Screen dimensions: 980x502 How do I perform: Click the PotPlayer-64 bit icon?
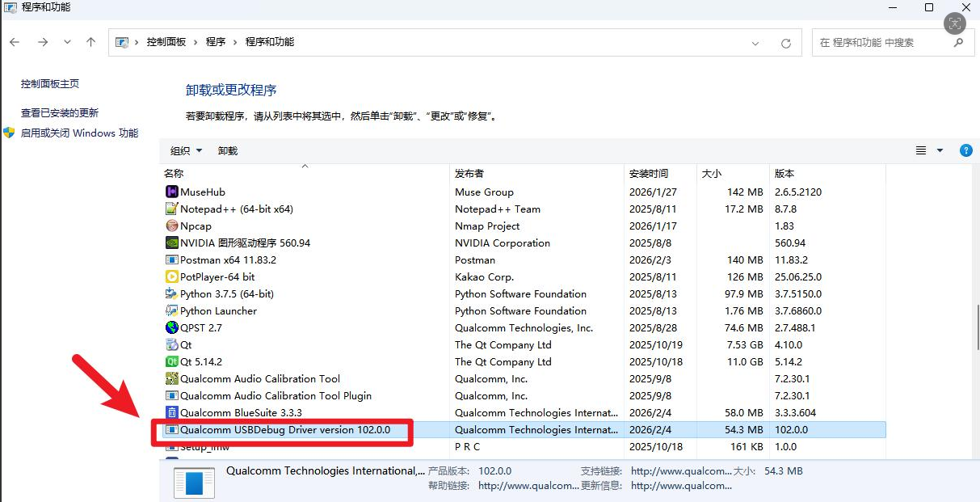(171, 277)
